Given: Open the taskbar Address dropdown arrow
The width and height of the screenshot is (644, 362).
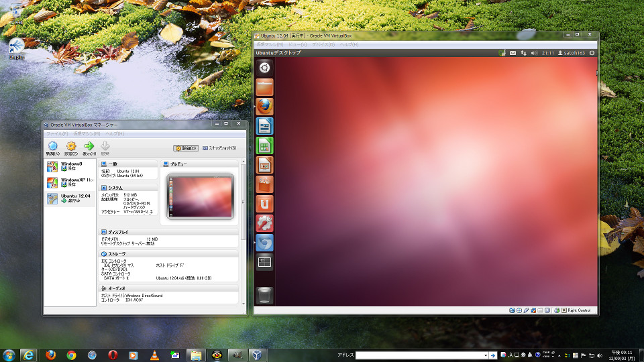Looking at the screenshot, I should [486, 355].
